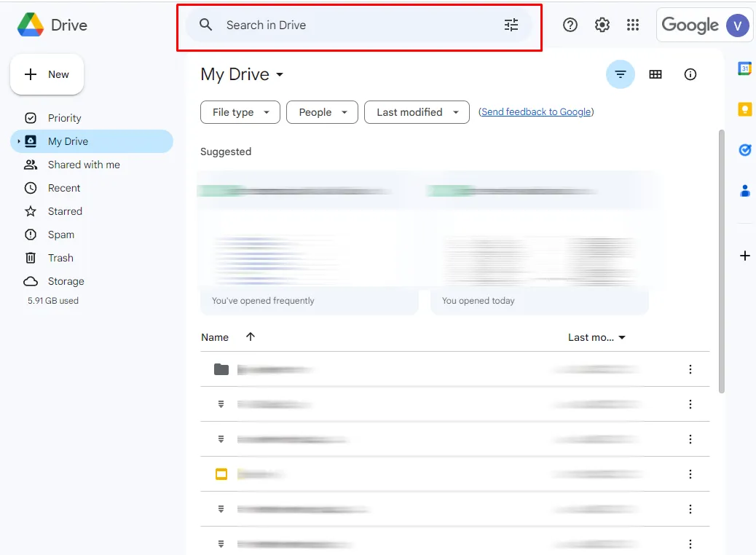
Task: Open Settings gear icon
Action: pyautogui.click(x=602, y=25)
